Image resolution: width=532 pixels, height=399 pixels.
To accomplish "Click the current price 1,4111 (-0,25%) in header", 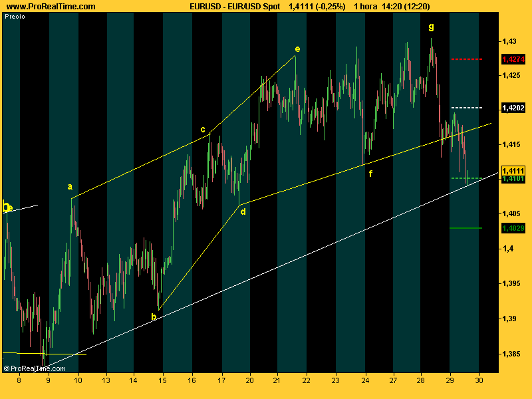I will coord(317,7).
